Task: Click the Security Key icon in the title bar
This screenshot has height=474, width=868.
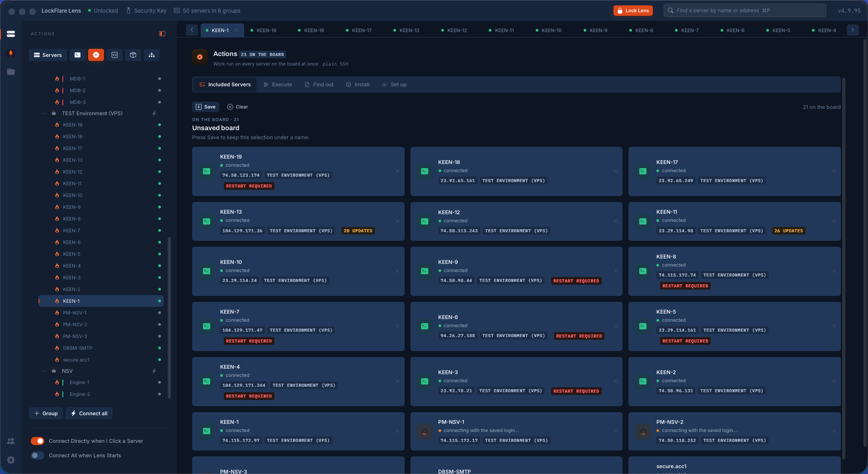Action: [128, 10]
